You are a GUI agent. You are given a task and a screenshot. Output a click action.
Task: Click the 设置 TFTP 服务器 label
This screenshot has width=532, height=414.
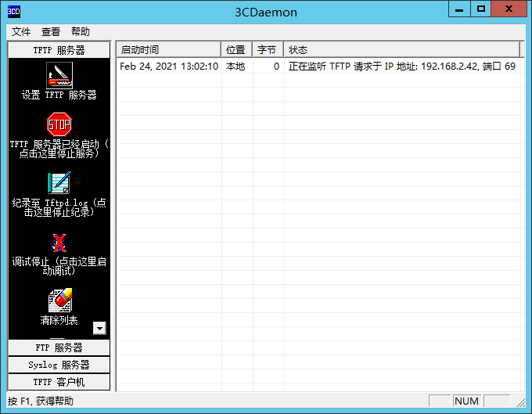pos(59,95)
